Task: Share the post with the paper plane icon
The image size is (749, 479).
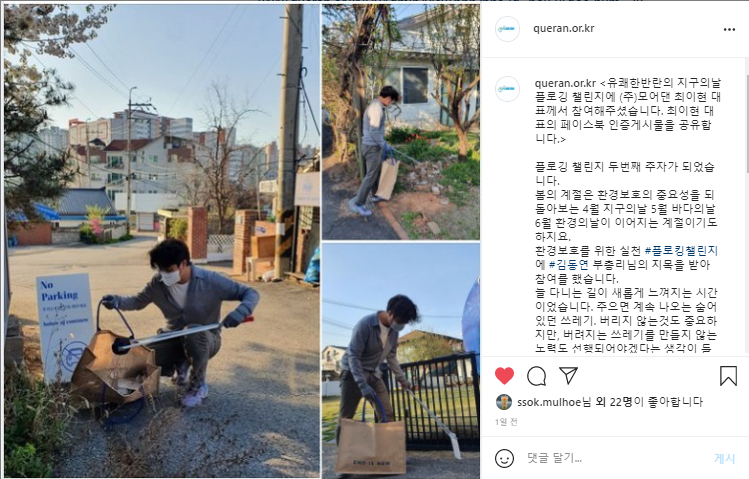Action: [x=568, y=375]
